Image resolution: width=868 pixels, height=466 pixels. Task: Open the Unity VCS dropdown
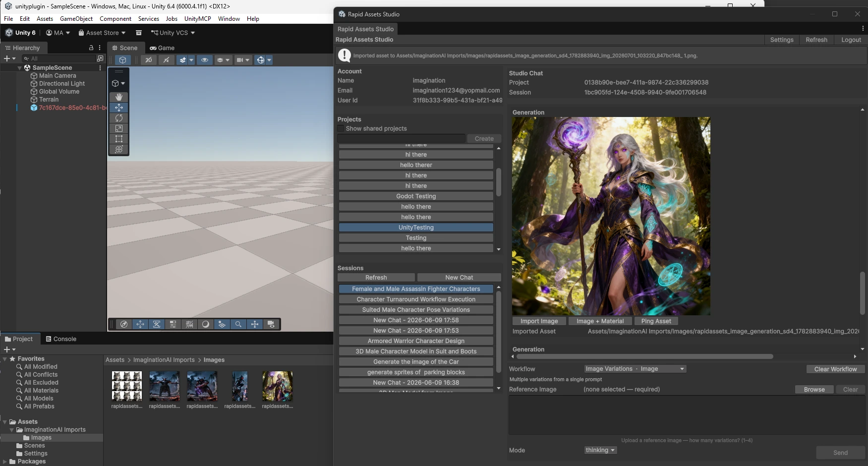(x=173, y=33)
